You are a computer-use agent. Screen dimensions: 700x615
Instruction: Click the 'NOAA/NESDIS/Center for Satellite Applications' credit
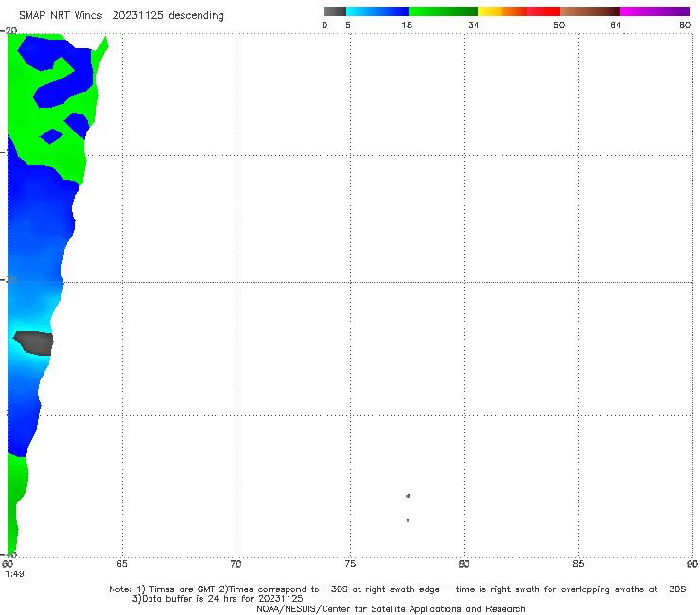391,609
